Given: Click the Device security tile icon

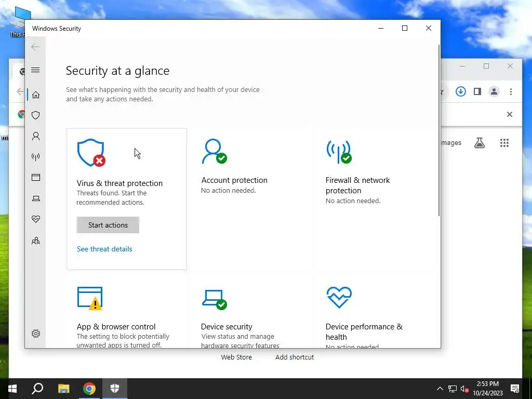Looking at the screenshot, I should (x=215, y=299).
